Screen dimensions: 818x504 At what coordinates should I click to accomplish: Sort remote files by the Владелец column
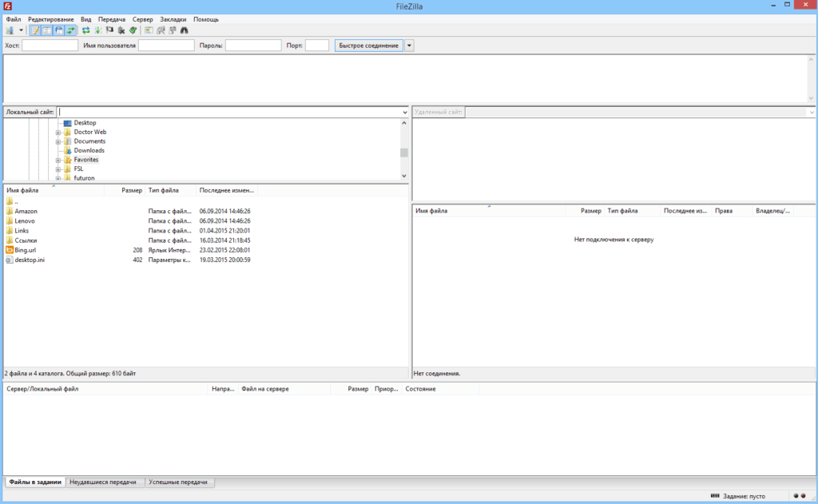772,211
